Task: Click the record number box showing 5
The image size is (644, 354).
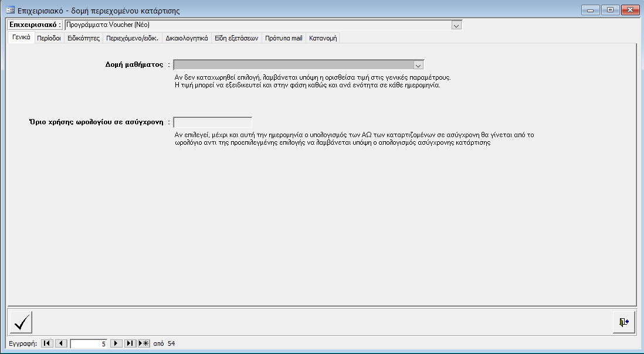Action: point(89,343)
